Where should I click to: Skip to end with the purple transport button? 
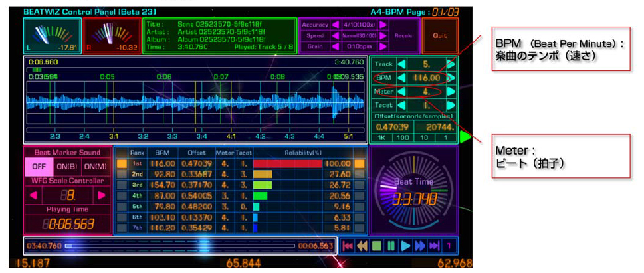[x=434, y=246]
